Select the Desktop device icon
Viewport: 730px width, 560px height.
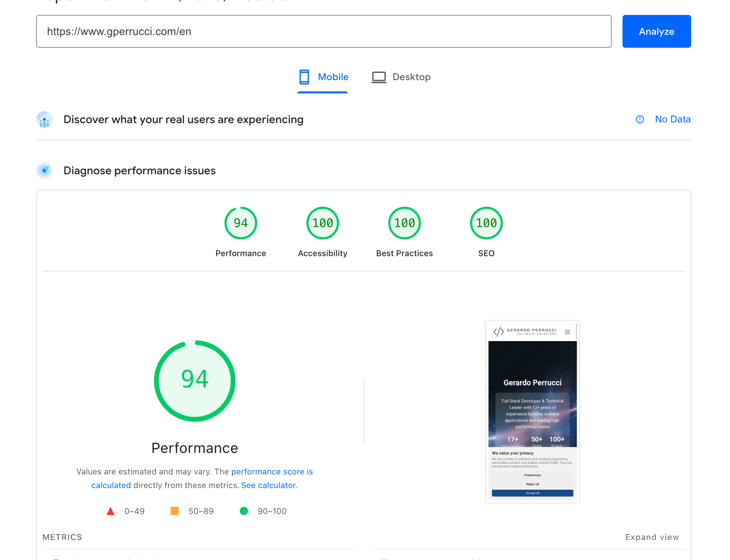click(379, 77)
